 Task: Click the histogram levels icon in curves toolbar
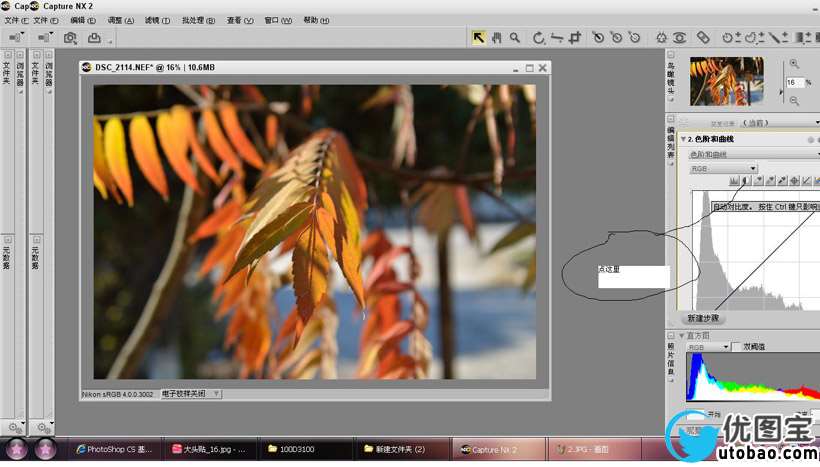pos(734,181)
